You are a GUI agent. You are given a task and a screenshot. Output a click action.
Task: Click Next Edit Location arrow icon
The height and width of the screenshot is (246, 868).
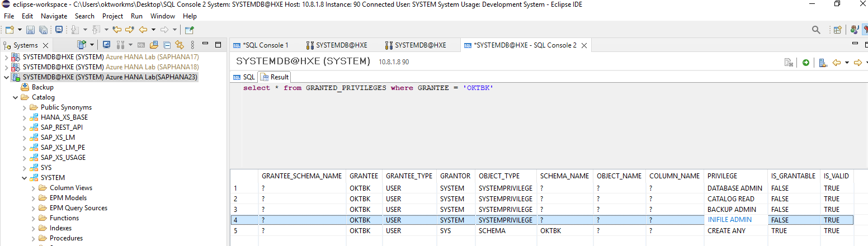pos(130,30)
